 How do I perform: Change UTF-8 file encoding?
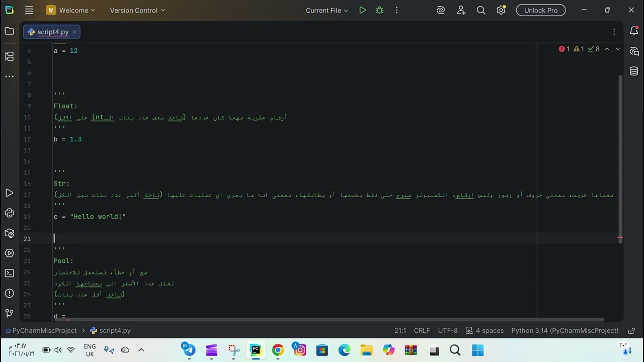[x=448, y=330]
